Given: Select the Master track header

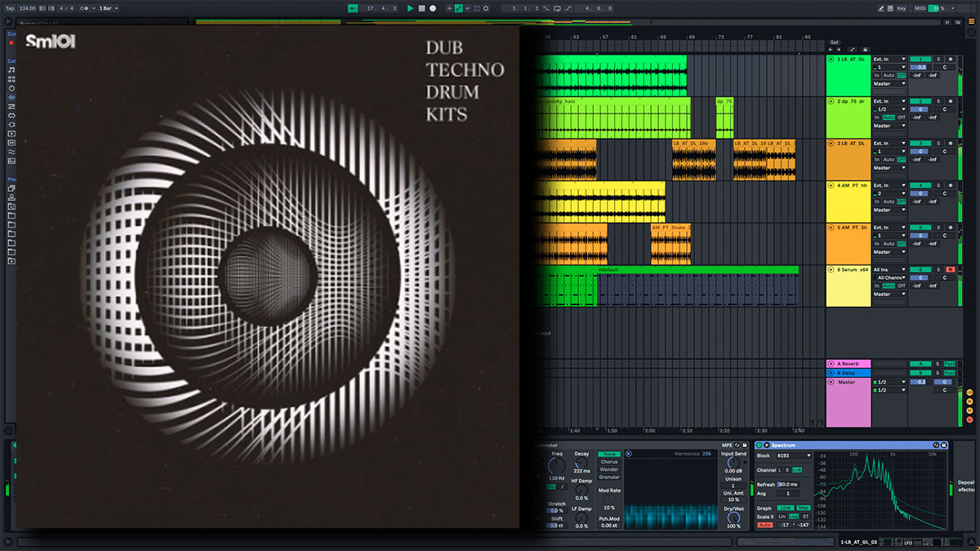Looking at the screenshot, I should point(849,401).
